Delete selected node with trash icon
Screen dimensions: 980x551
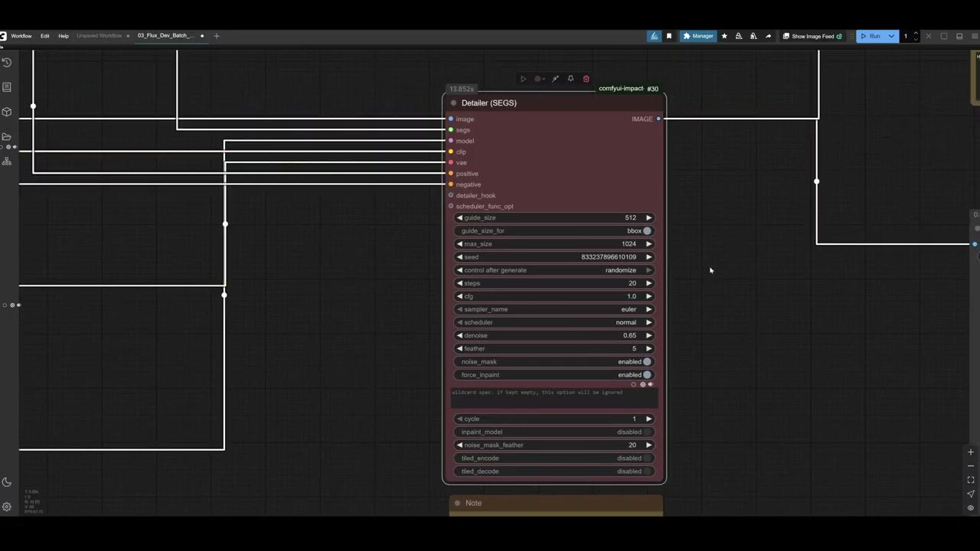(586, 79)
